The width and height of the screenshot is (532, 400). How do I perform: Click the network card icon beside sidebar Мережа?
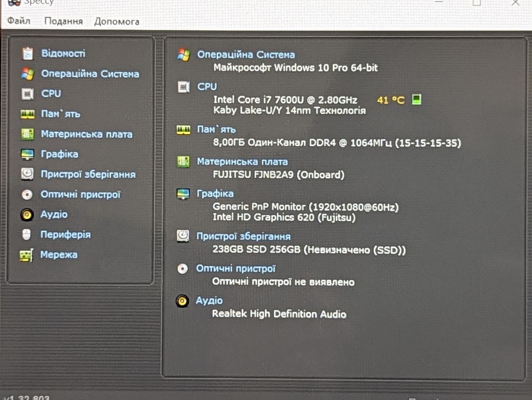26,255
